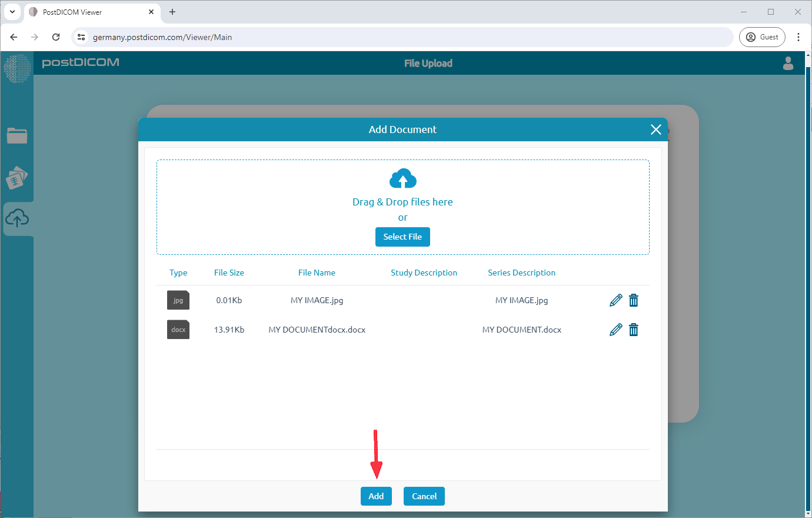812x518 pixels.
Task: Click the user profile icon in header
Action: [x=788, y=63]
